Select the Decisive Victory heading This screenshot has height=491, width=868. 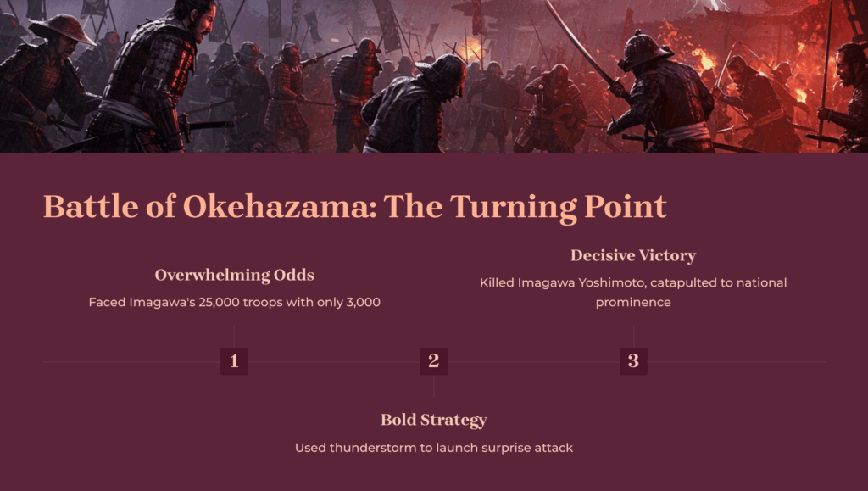click(x=633, y=256)
